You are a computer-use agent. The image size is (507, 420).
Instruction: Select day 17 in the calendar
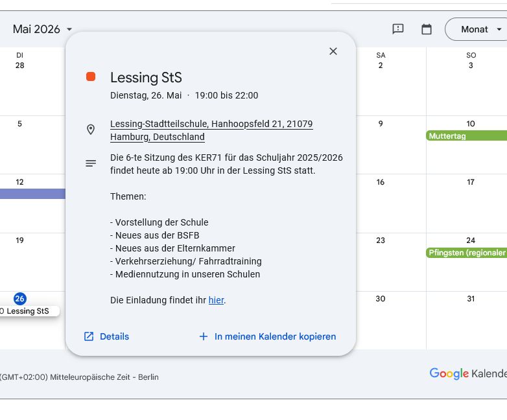point(471,182)
